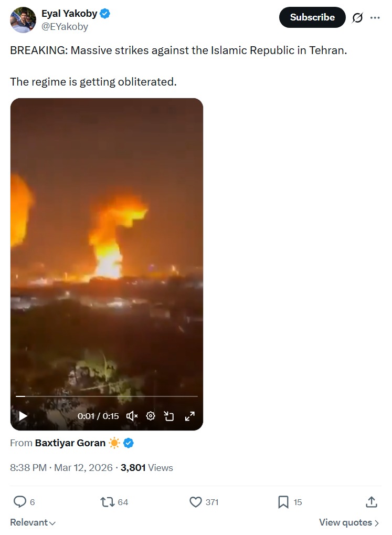Click the Subscribe button
This screenshot has height=535, width=392.
click(x=312, y=17)
